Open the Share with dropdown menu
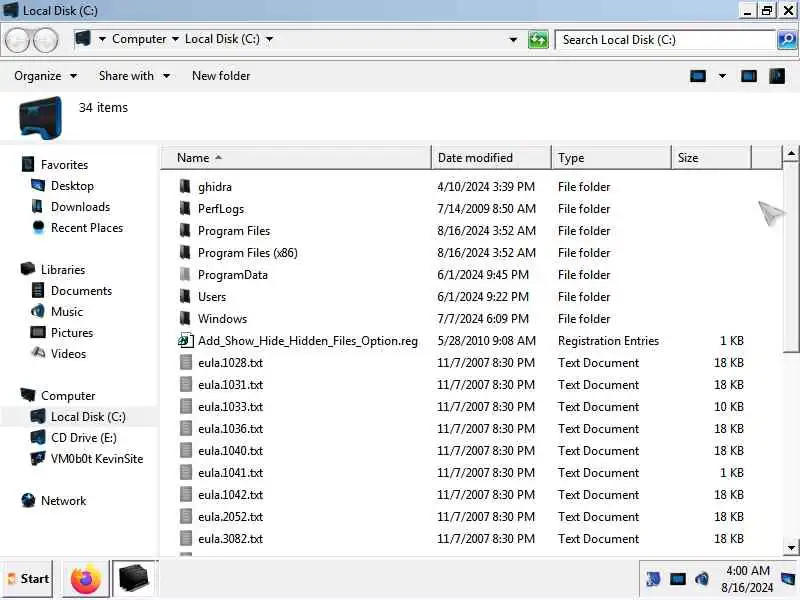This screenshot has width=800, height=600. (x=134, y=76)
